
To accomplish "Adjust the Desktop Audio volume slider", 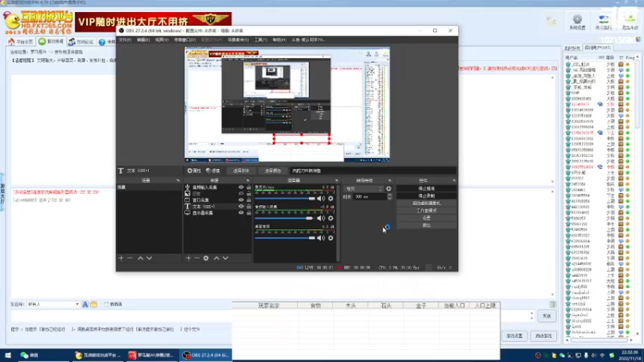I will (x=285, y=238).
